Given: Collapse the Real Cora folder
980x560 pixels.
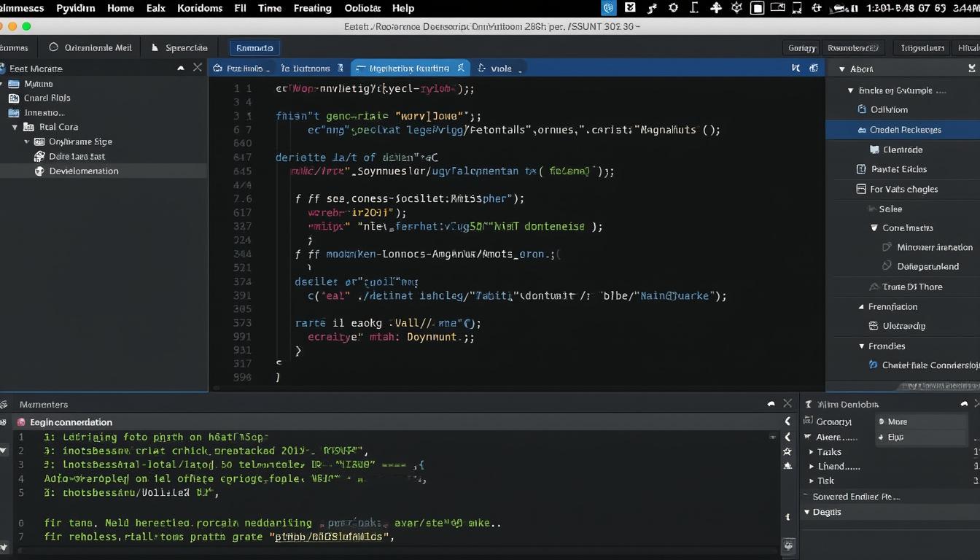Looking at the screenshot, I should click(15, 126).
